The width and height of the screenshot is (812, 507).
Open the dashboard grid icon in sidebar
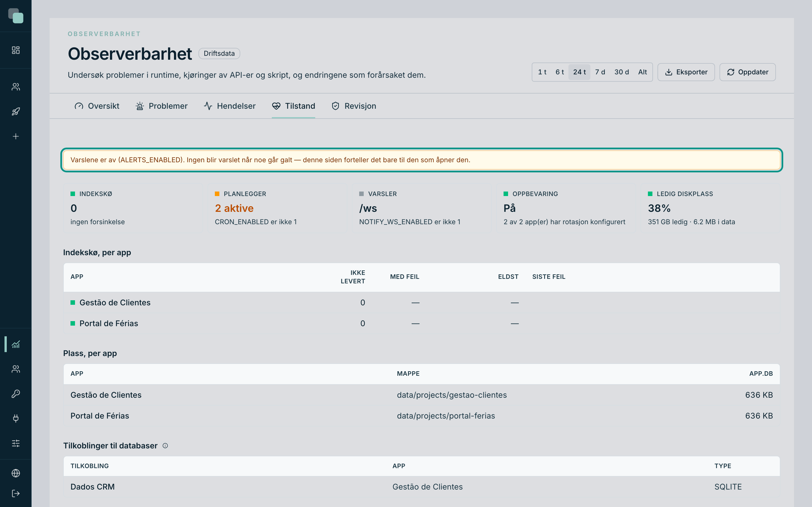click(16, 50)
